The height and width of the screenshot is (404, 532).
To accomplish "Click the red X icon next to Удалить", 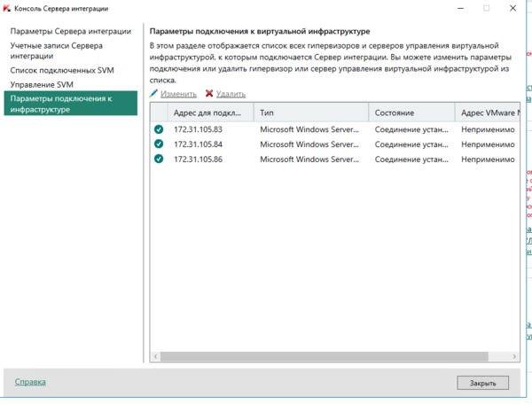I will coord(209,93).
